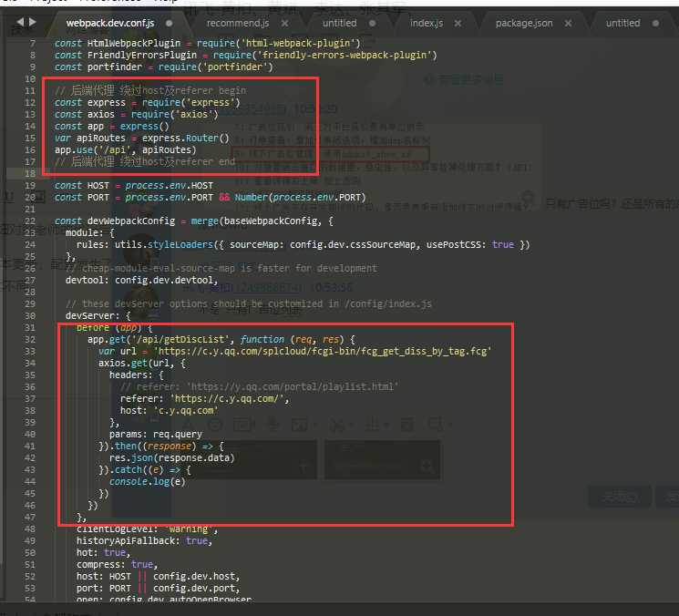
Task: Switch to the webpack.dev.conf.js tab
Action: (110, 23)
